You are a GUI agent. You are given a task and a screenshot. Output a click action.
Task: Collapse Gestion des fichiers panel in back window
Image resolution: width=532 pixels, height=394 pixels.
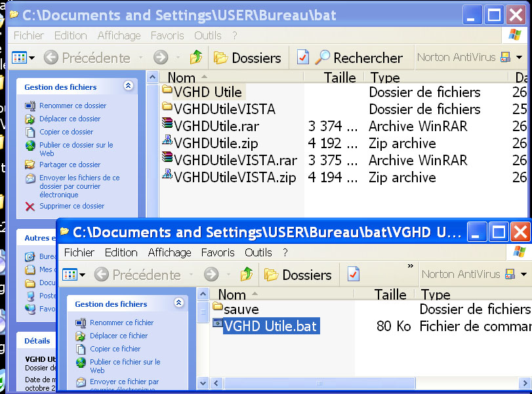[x=128, y=87]
